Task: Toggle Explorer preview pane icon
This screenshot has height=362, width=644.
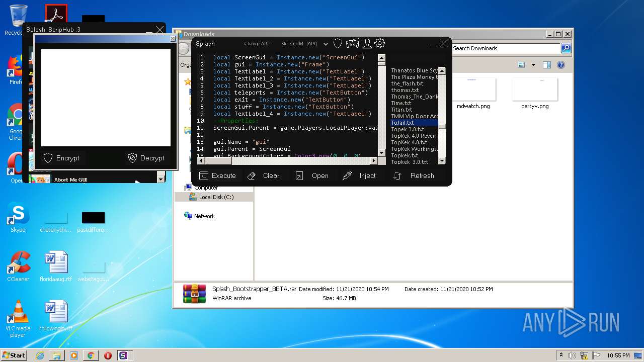Action: point(547,65)
